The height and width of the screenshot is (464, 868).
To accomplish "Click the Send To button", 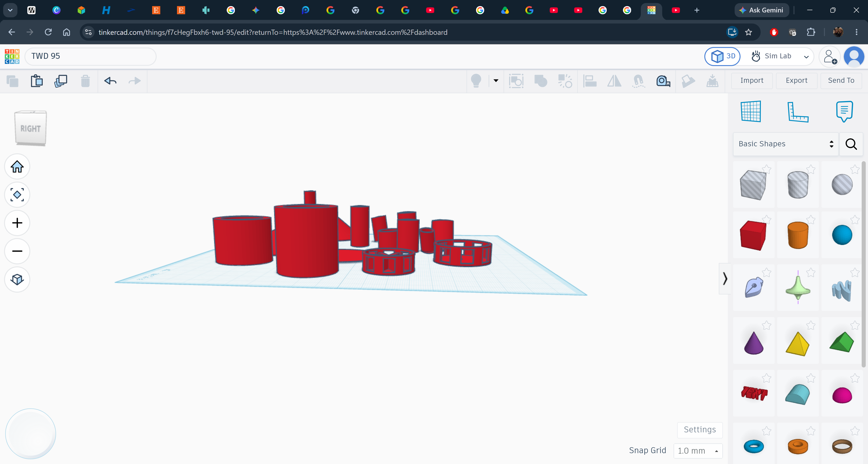I will (841, 80).
